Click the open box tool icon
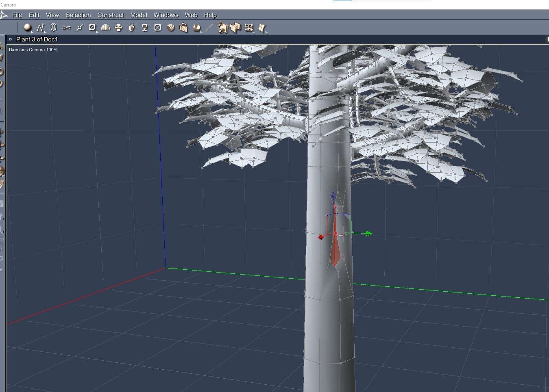Viewport: 549px width, 392px height. (184, 28)
